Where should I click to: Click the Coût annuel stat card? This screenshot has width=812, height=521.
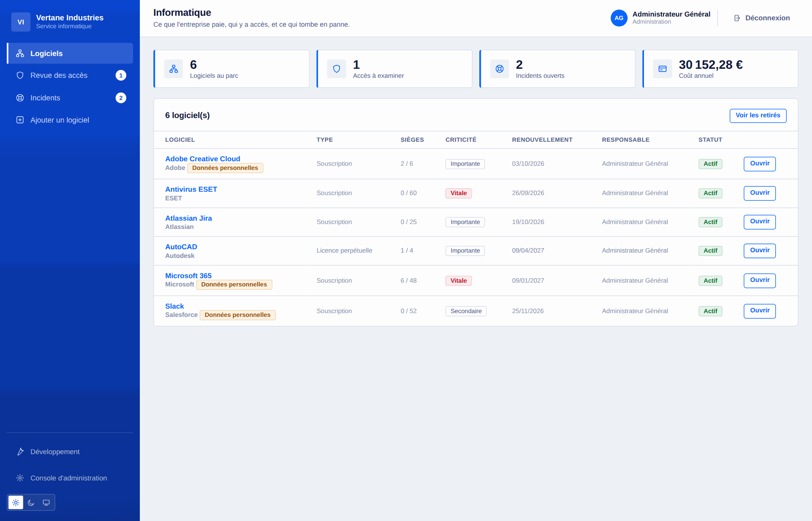[x=720, y=69]
